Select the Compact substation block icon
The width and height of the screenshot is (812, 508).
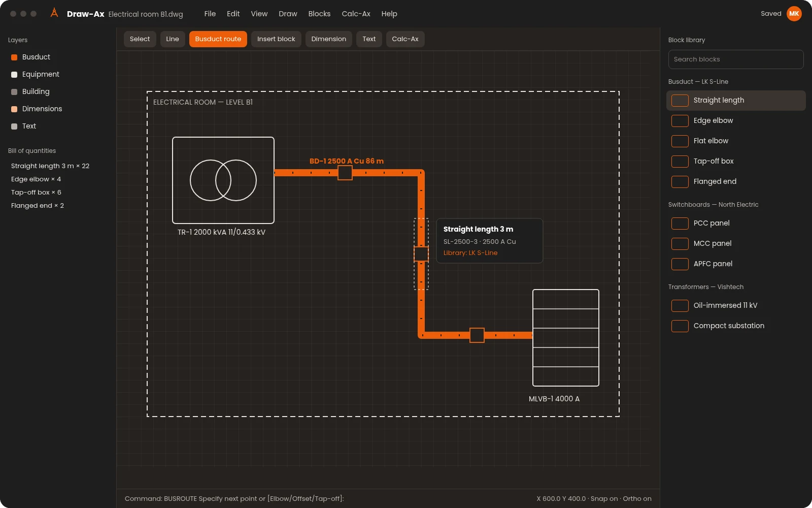(680, 326)
